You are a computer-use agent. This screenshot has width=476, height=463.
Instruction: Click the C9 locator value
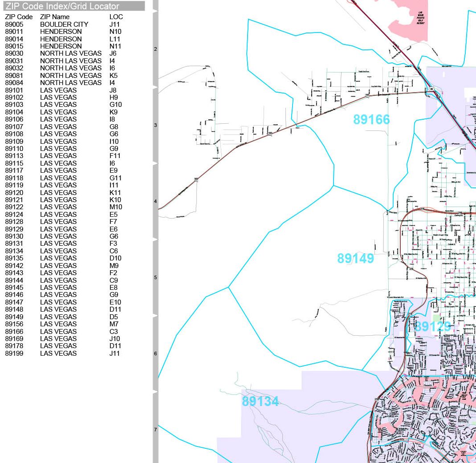point(114,280)
